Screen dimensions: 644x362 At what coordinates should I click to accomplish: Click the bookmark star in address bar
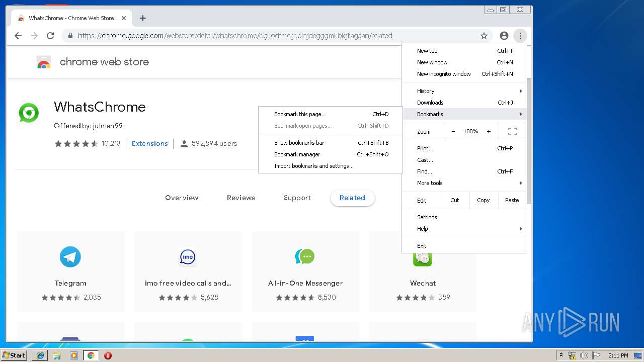[484, 36]
